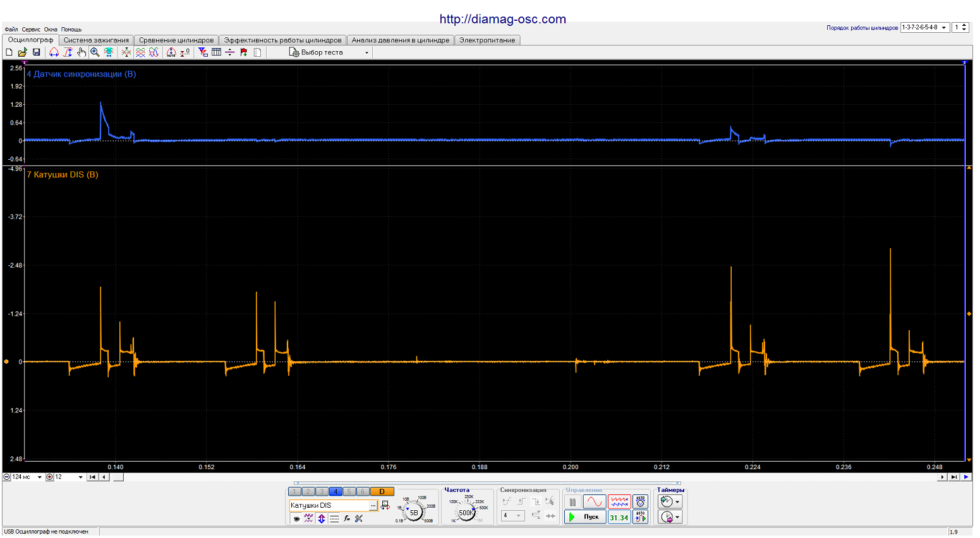Click the channel vertical position arrows icon
980x538 pixels.
click(322, 518)
